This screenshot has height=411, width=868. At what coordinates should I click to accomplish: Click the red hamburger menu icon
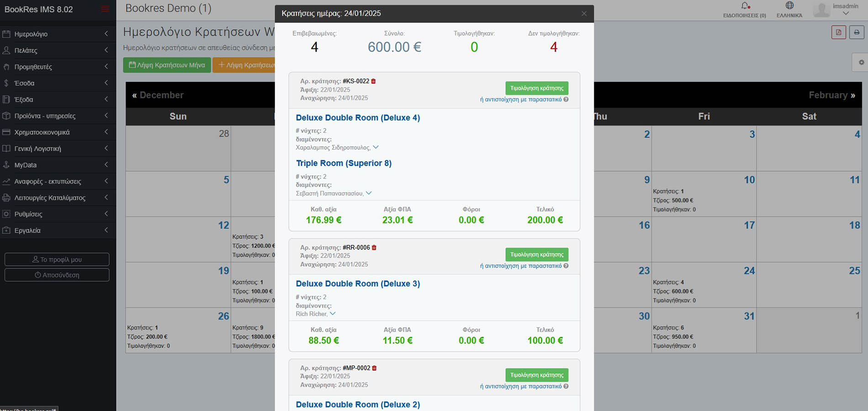point(105,9)
